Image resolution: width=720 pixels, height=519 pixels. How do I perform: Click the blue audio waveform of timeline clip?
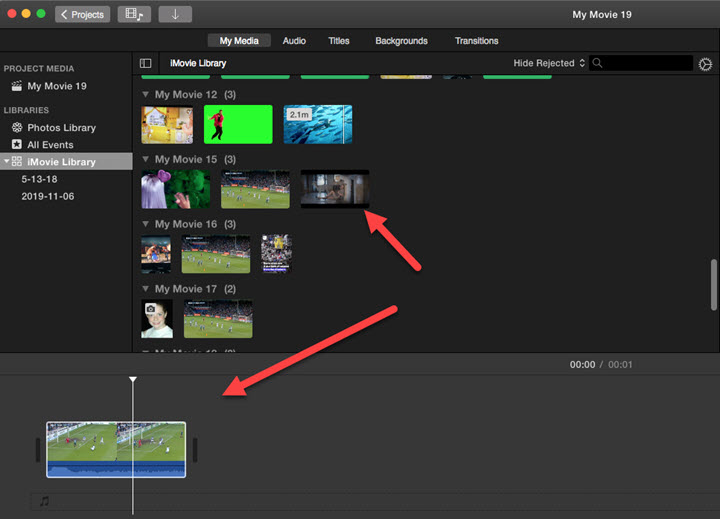(116, 469)
